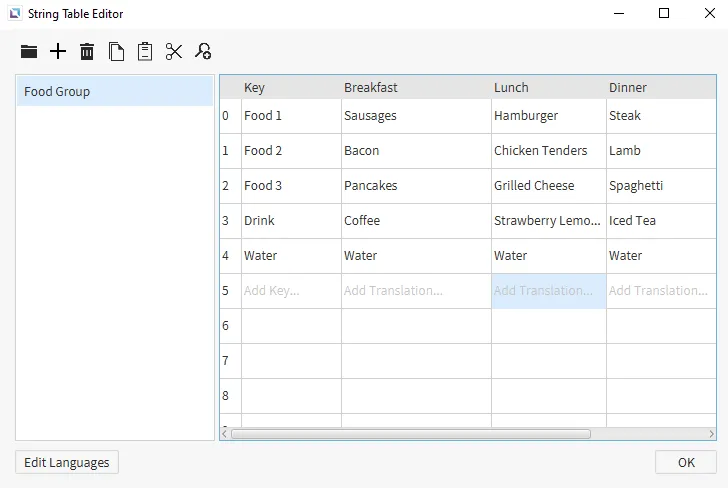This screenshot has width=728, height=488.
Task: Click the Breakfast column header
Action: [x=415, y=88]
